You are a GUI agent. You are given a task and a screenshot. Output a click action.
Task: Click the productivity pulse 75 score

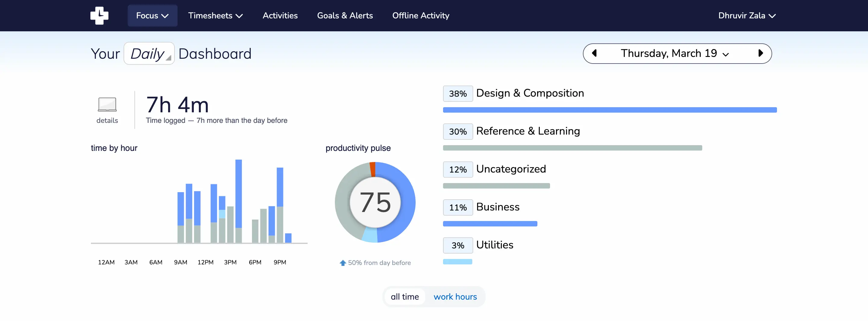pyautogui.click(x=375, y=202)
